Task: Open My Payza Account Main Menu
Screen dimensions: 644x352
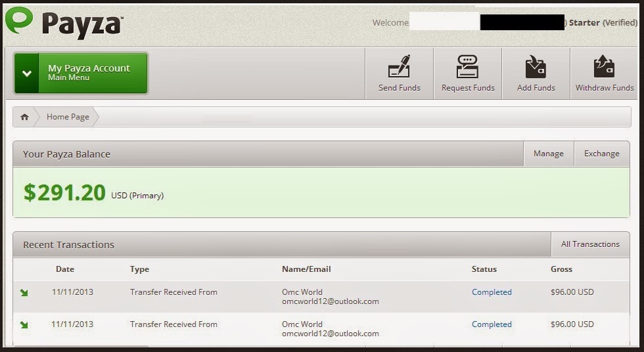Action: (x=81, y=73)
